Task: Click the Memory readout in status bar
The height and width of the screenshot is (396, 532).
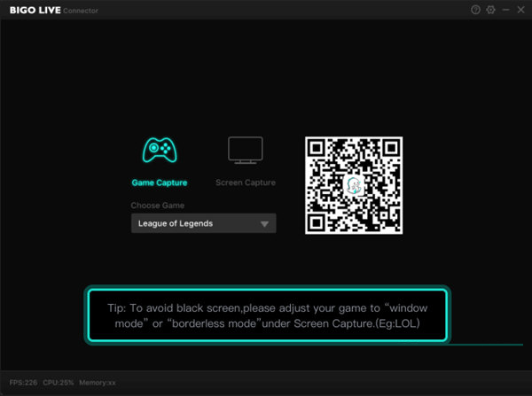Action: point(98,383)
